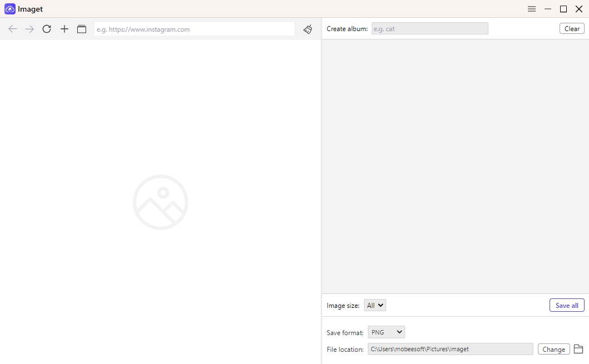Focus the URL address field
589x364 pixels.
[x=194, y=29]
